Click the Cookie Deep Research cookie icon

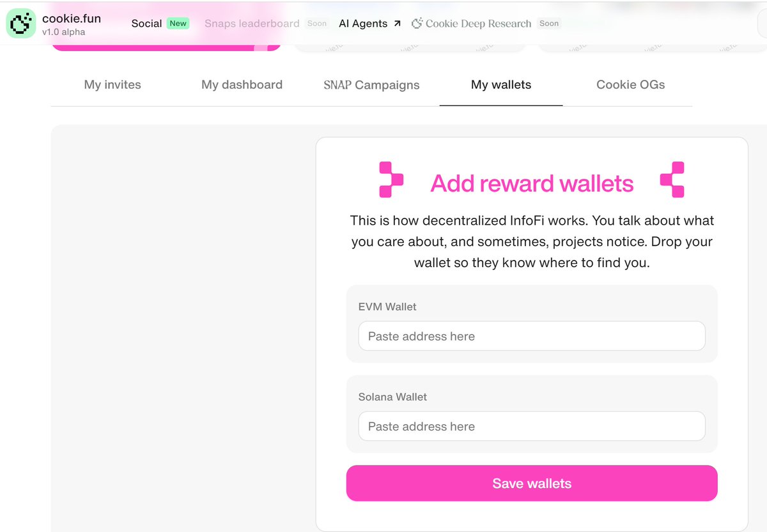[417, 24]
